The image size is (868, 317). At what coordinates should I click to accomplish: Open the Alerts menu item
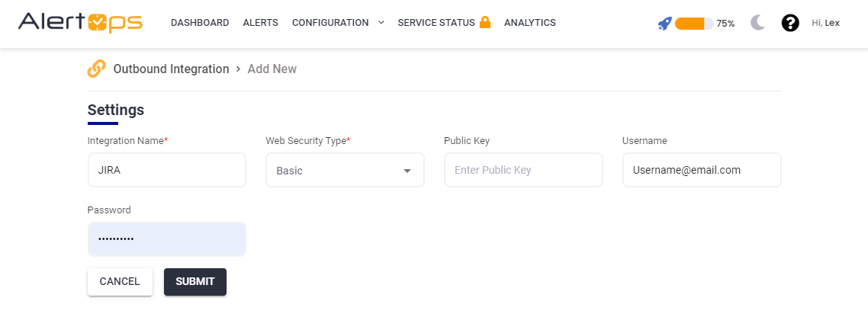pos(260,23)
